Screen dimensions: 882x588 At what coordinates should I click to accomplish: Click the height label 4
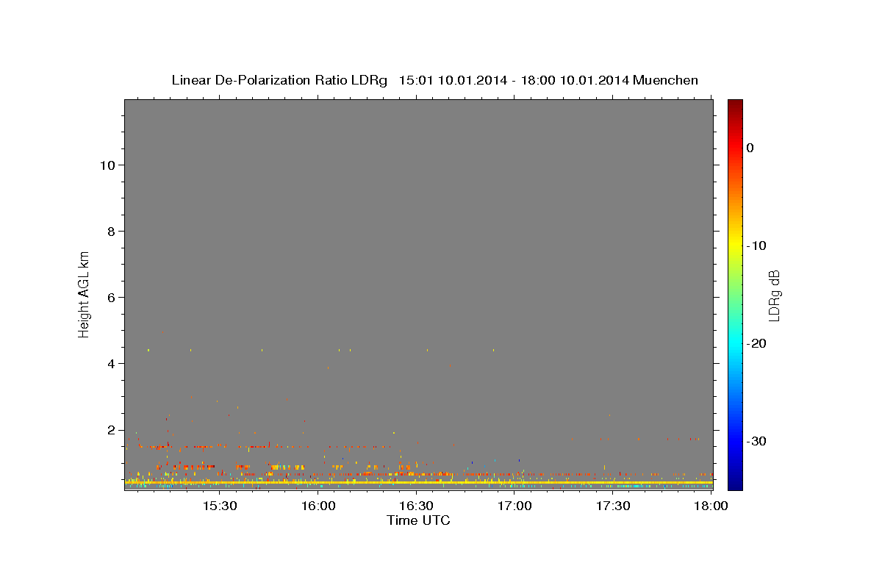tap(111, 364)
